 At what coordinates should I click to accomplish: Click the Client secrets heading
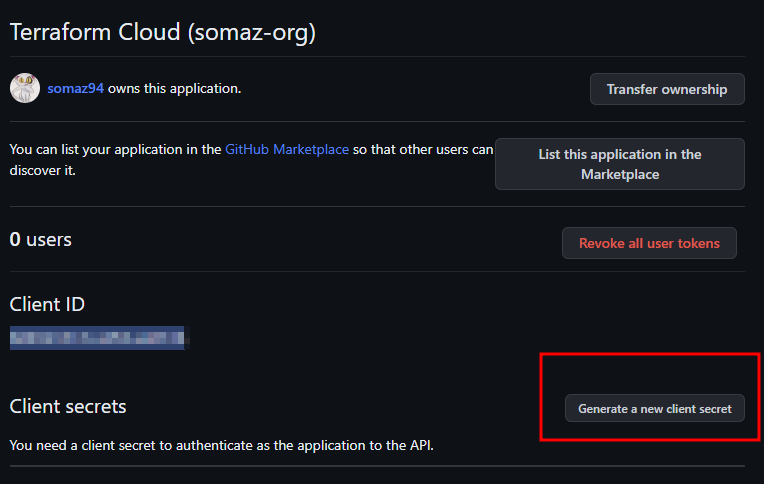click(68, 407)
